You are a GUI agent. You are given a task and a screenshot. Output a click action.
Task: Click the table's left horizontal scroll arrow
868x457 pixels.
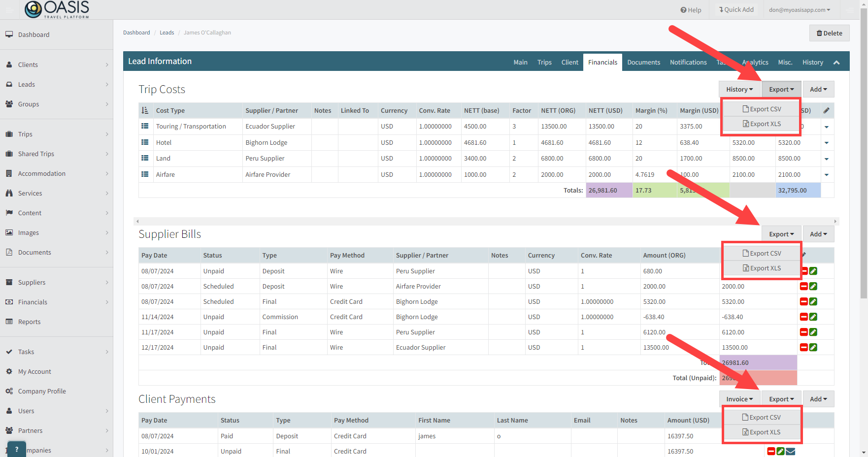tap(137, 222)
